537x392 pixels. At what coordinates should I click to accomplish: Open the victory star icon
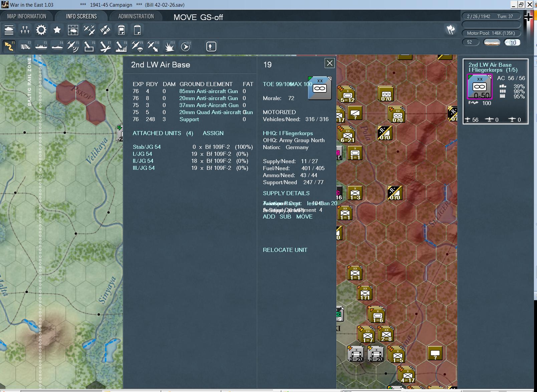(x=57, y=30)
